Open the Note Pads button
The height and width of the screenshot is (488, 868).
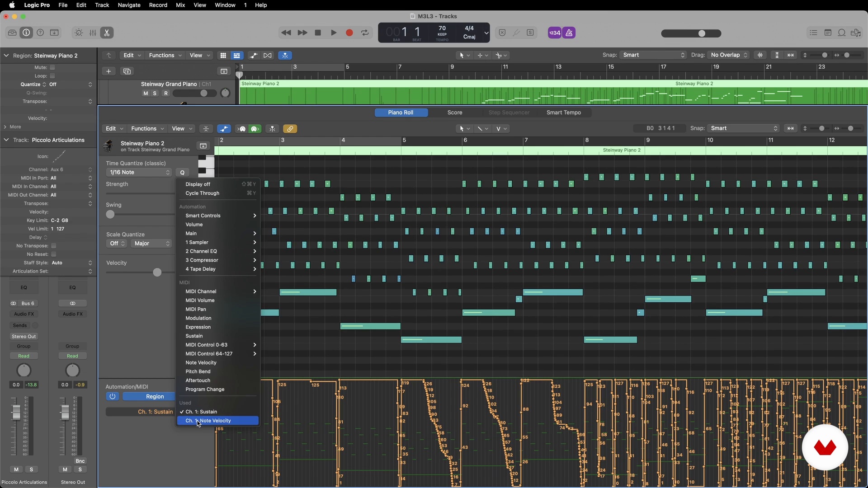pyautogui.click(x=828, y=33)
